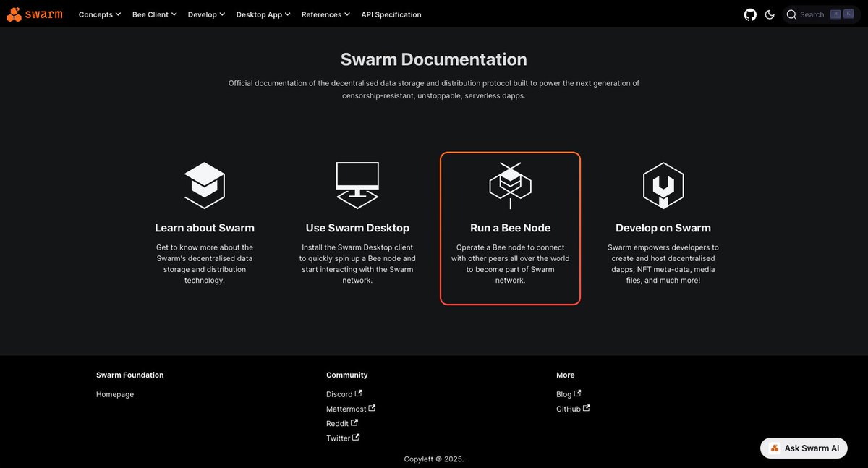
Task: Expand the Concepts dropdown menu
Action: 100,14
